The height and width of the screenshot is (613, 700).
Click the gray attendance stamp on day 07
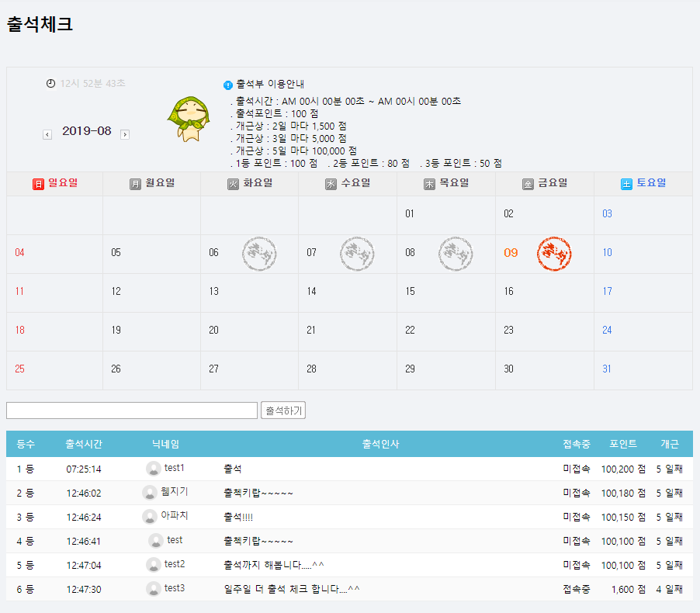357,254
